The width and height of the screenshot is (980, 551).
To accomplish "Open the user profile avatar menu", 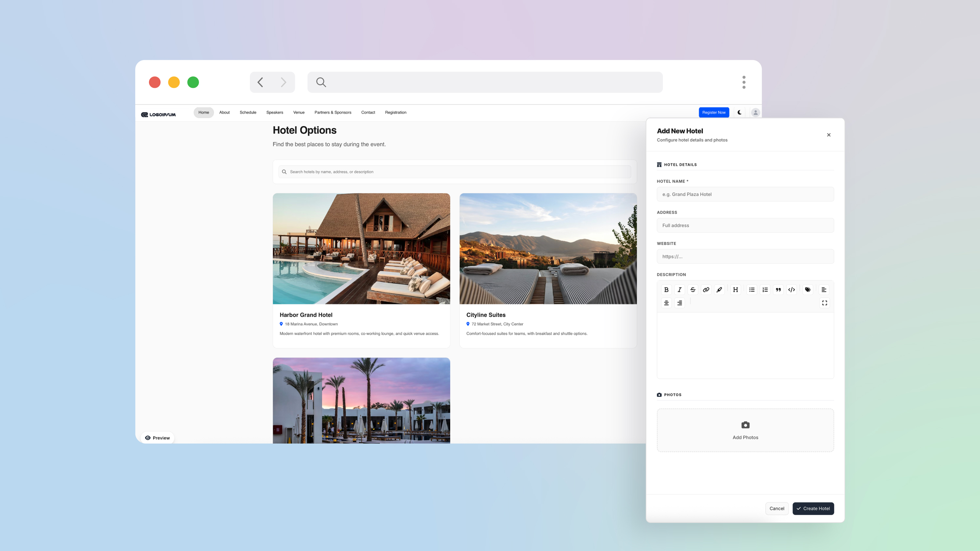I will click(x=756, y=113).
